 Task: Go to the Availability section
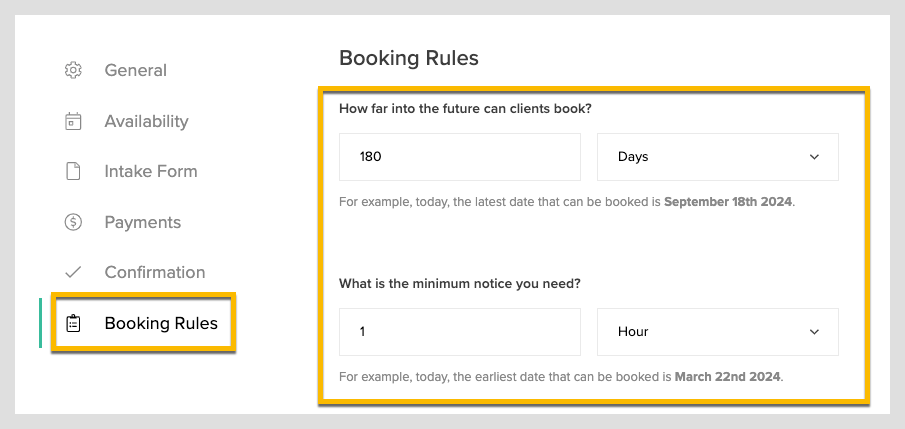[146, 121]
